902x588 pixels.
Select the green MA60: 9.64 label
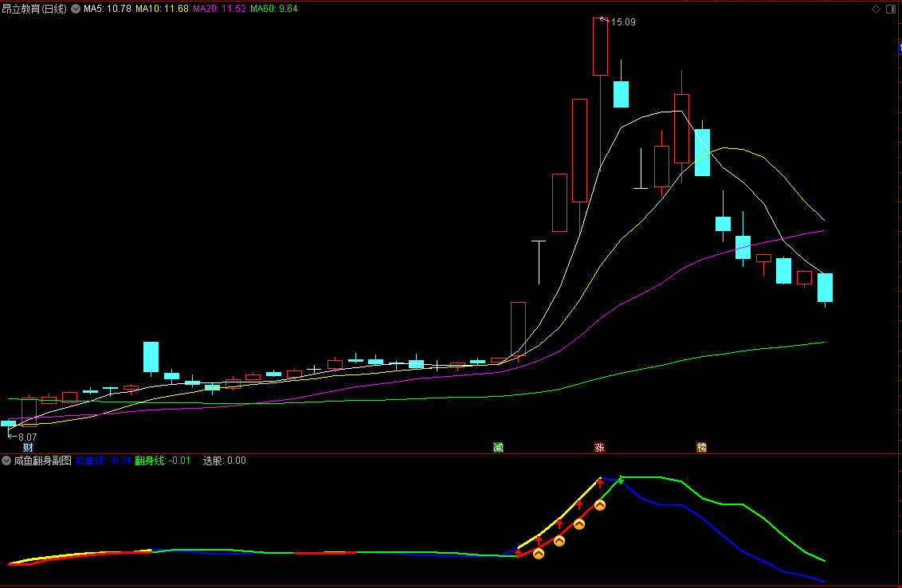(x=274, y=9)
